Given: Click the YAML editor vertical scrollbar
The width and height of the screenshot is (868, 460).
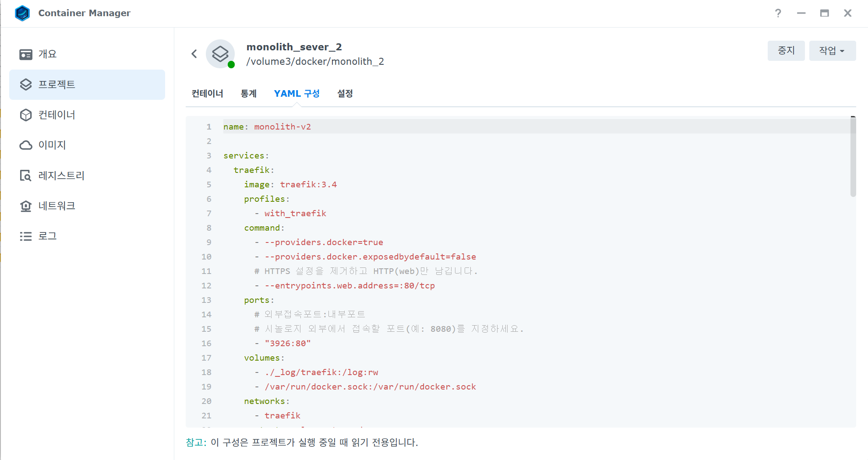Looking at the screenshot, I should pyautogui.click(x=853, y=158).
